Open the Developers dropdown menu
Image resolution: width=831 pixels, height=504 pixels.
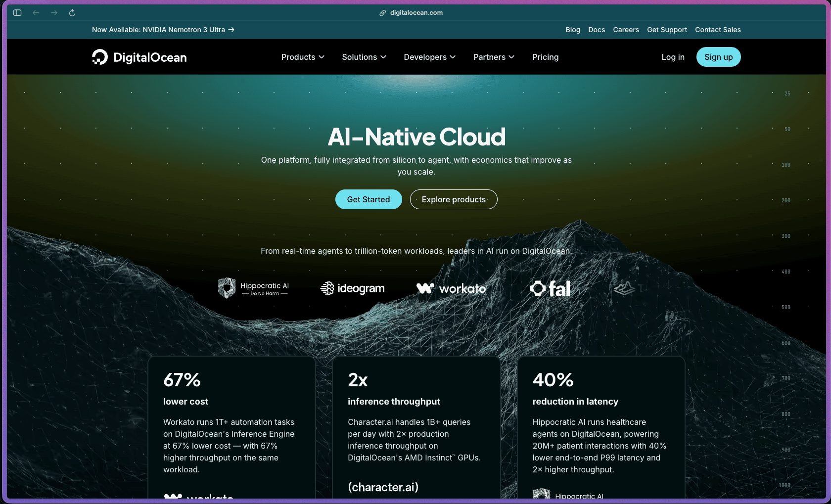pos(429,57)
